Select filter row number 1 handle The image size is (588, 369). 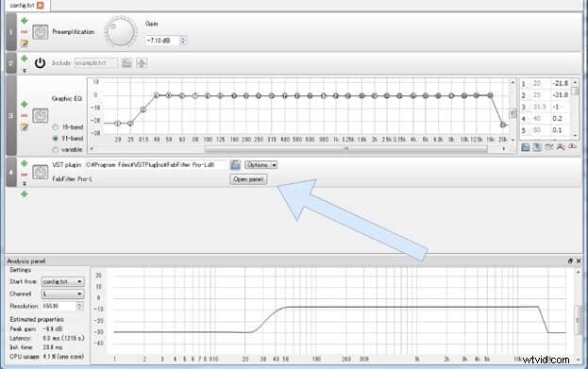pos(11,32)
